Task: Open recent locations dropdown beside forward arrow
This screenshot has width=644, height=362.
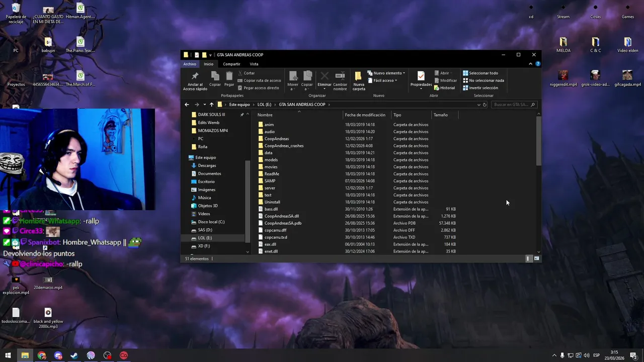Action: (x=204, y=105)
